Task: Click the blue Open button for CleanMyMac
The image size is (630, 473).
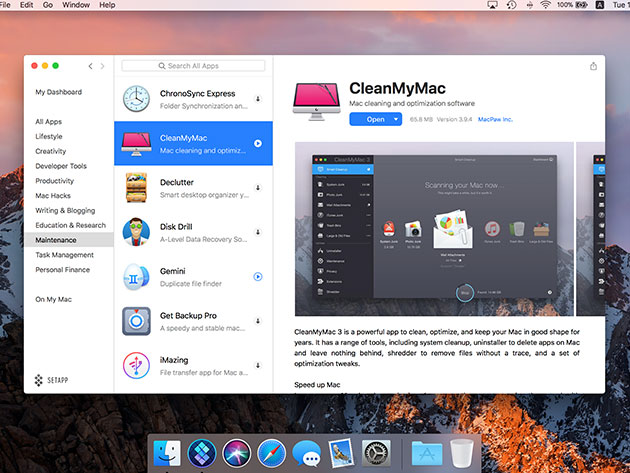Action: 370,119
